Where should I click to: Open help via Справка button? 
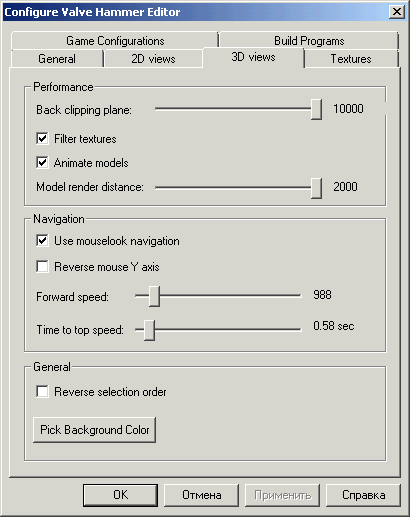pos(363,495)
